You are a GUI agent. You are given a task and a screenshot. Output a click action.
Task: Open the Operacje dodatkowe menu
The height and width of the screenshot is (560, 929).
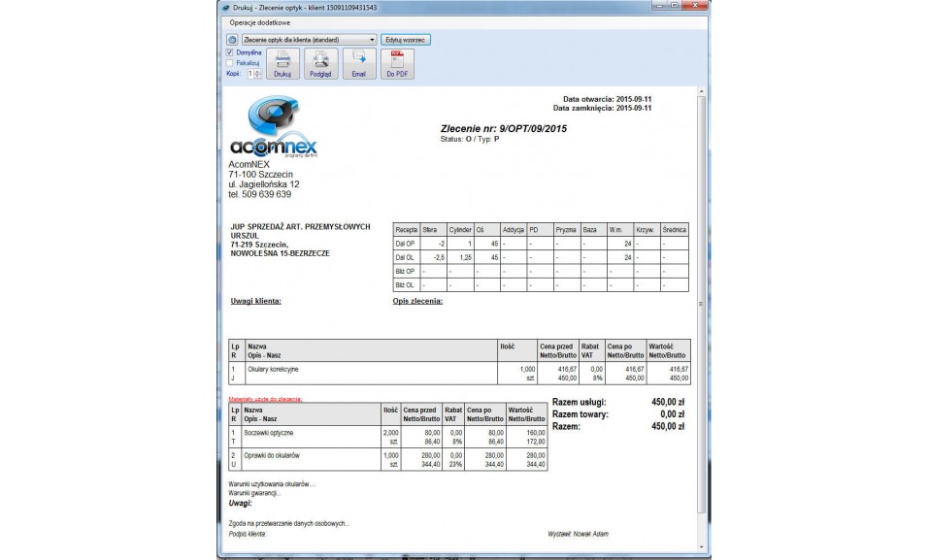coord(254,22)
